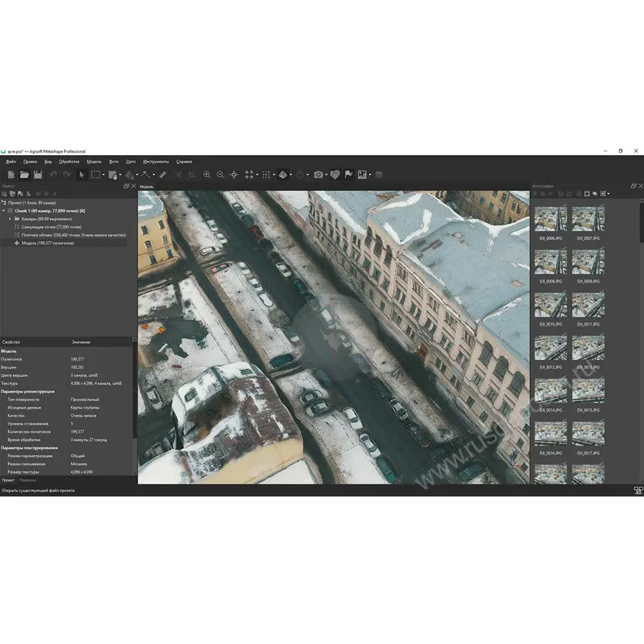Select the arrow navigation tool
The image size is (644, 644).
point(81,175)
